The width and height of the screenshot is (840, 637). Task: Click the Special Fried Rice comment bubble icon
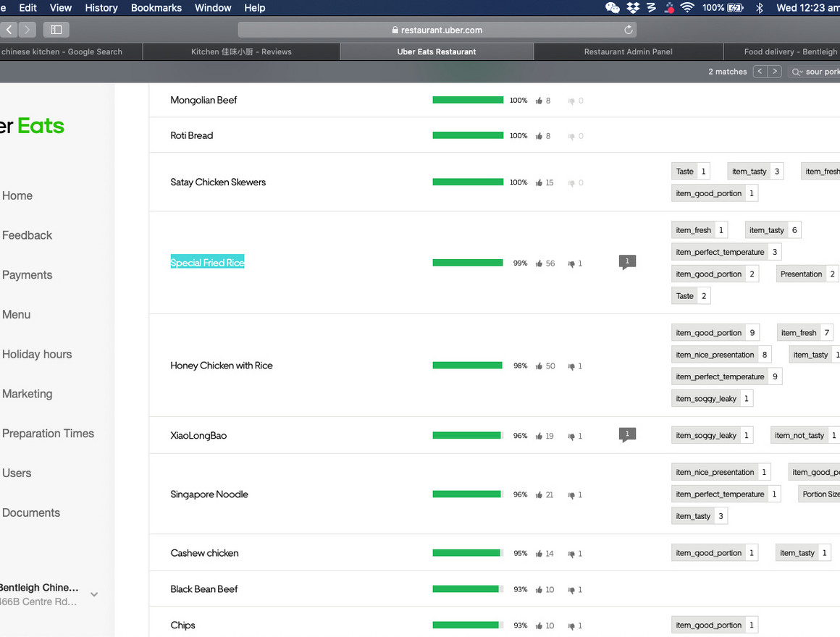[x=627, y=262]
